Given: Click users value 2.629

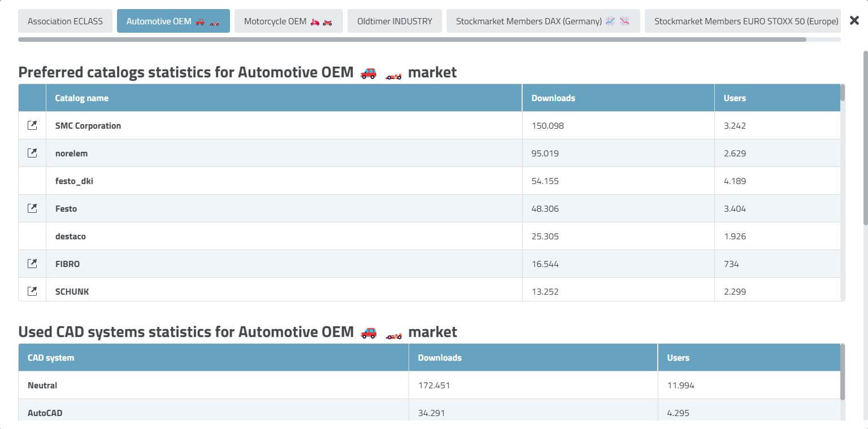Looking at the screenshot, I should 735,153.
